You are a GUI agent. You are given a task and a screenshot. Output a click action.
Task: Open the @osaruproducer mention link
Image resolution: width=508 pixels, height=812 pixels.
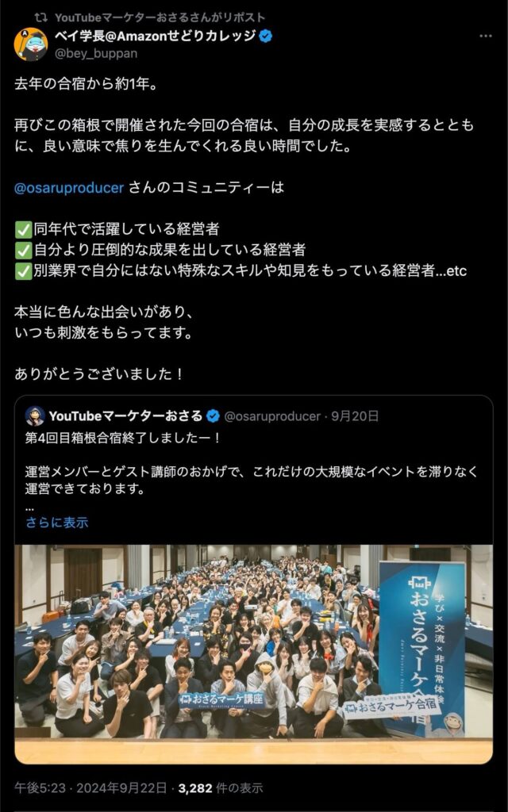point(69,187)
